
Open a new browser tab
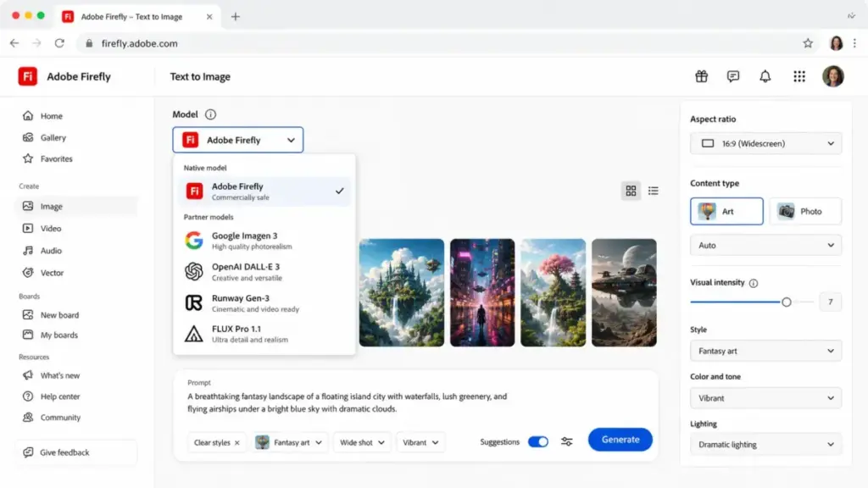[236, 17]
